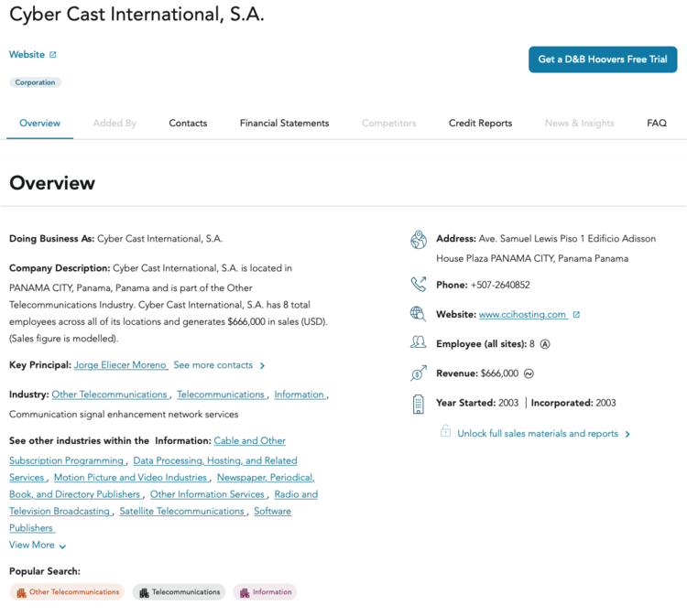This screenshot has height=616, width=687.
Task: Open the Financial Statements tab
Action: pos(284,123)
